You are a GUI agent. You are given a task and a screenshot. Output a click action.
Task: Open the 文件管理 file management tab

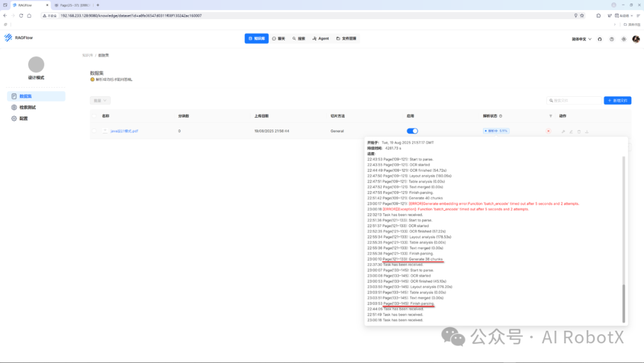346,39
